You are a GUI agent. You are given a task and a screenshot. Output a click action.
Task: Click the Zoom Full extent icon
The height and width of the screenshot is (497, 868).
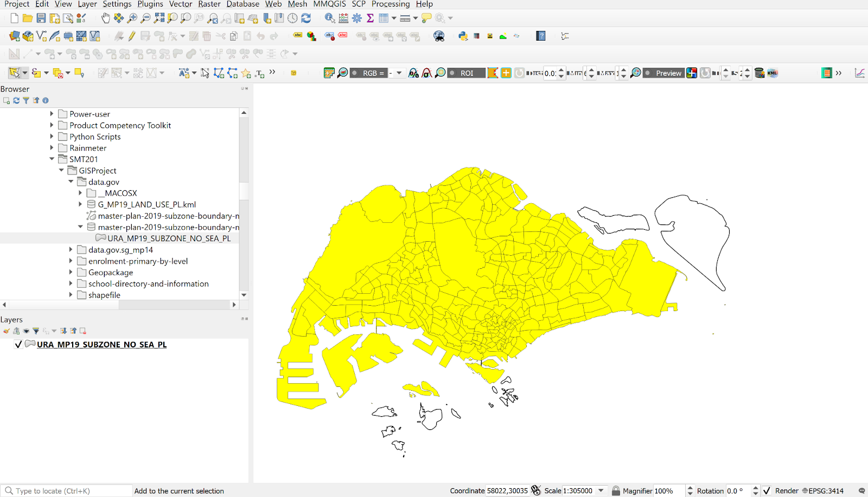pos(159,18)
